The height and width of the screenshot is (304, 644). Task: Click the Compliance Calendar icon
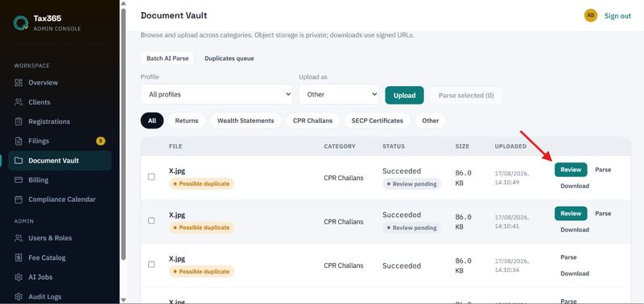point(19,199)
